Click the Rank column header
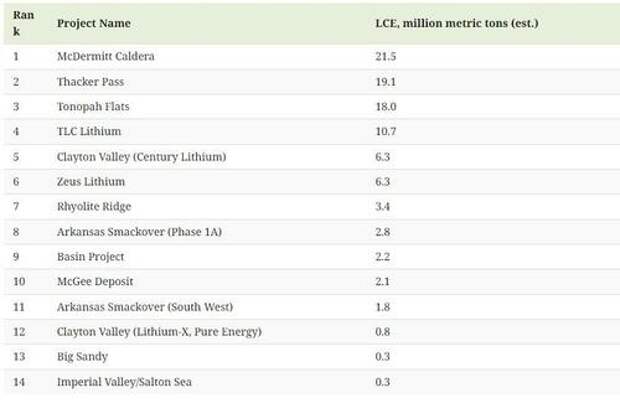The image size is (620, 403). pos(23,23)
